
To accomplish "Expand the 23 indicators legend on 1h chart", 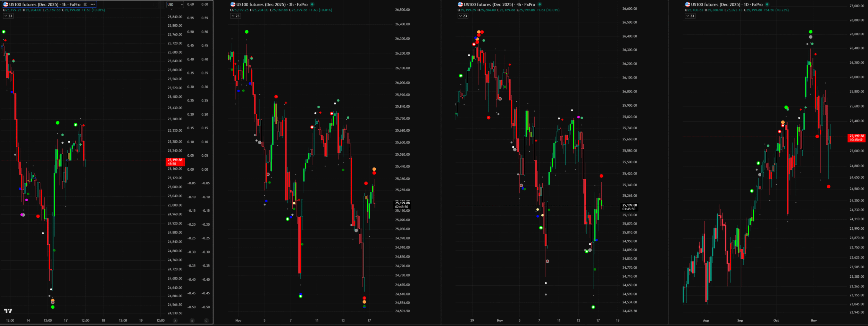I will click(x=8, y=16).
